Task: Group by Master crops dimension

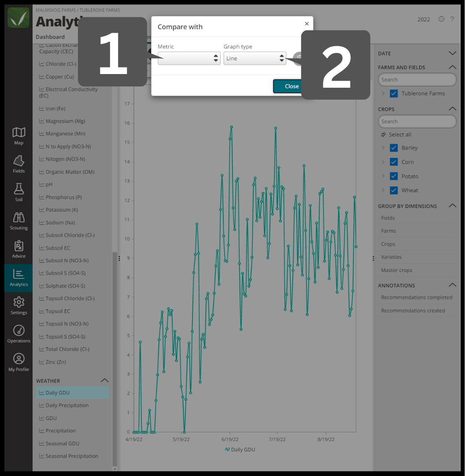Action: (x=396, y=270)
